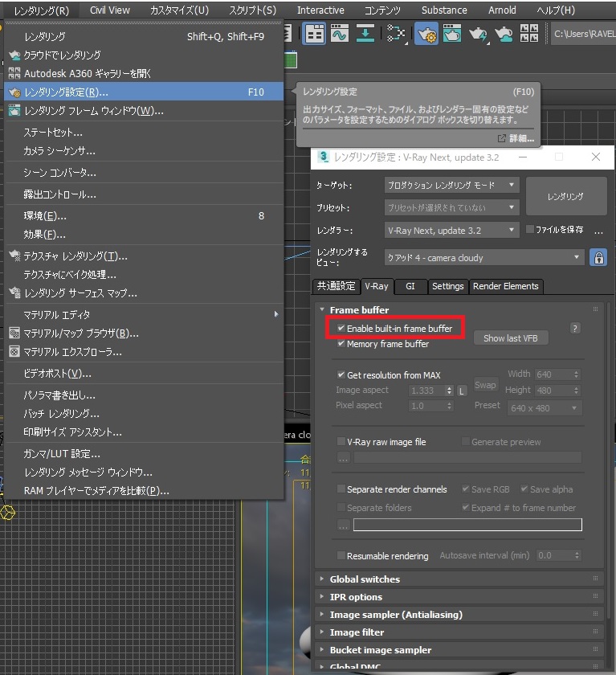Click the render surface map menu icon

[14, 293]
